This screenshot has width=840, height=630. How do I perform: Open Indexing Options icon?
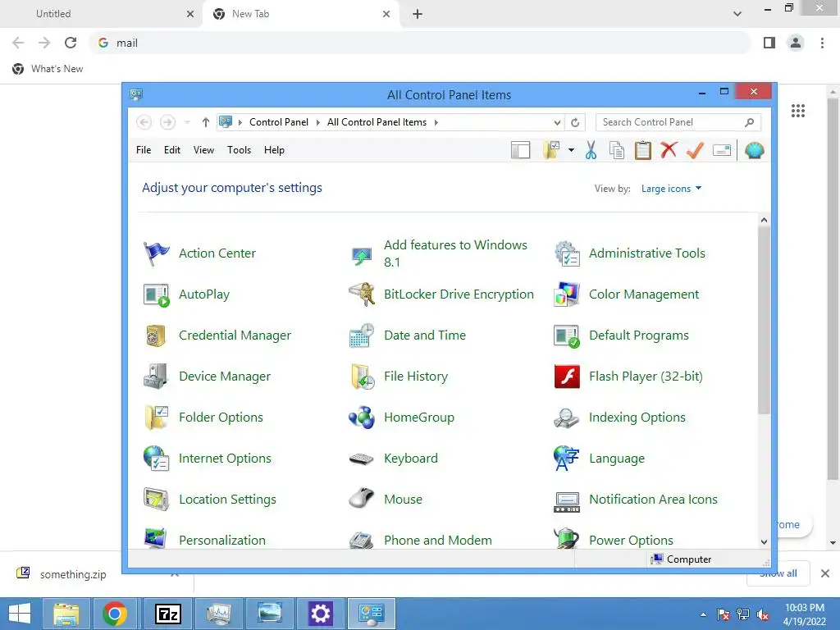tap(567, 418)
